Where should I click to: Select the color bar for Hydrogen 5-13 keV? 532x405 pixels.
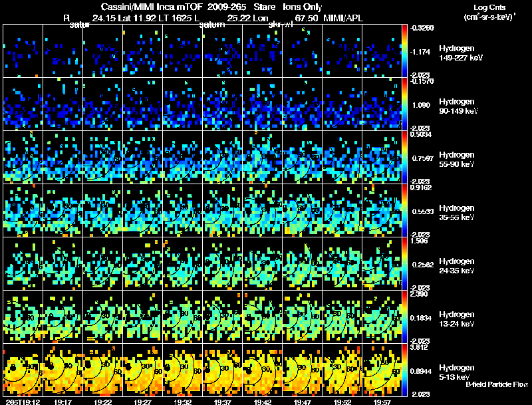click(404, 370)
